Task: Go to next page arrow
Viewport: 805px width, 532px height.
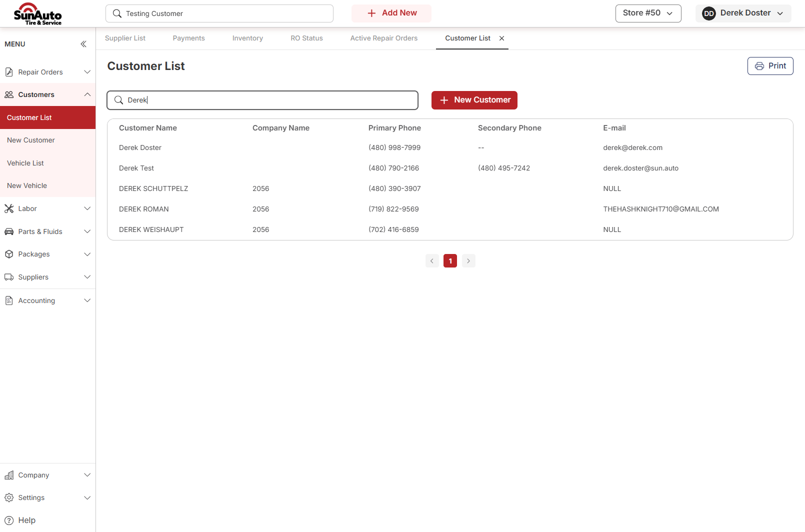Action: (x=468, y=261)
